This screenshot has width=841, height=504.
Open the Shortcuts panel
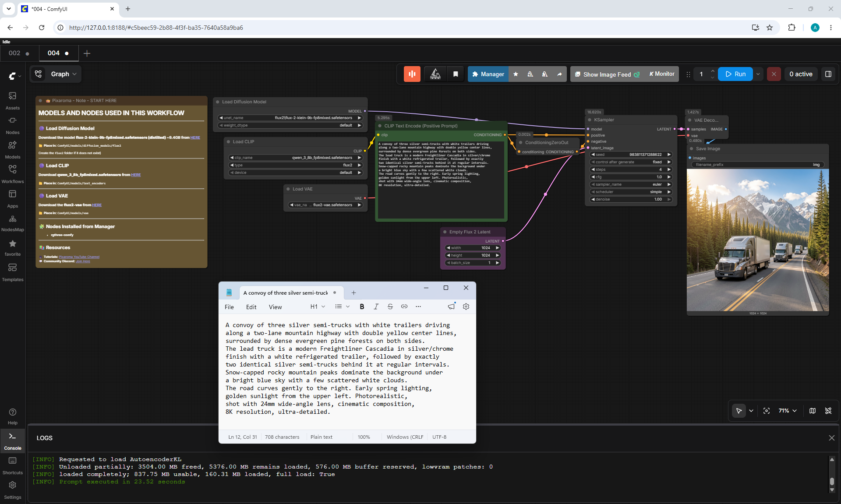click(x=13, y=465)
